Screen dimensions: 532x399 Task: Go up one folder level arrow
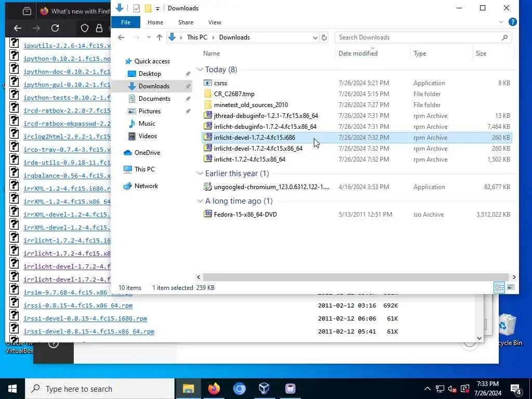[x=159, y=37]
